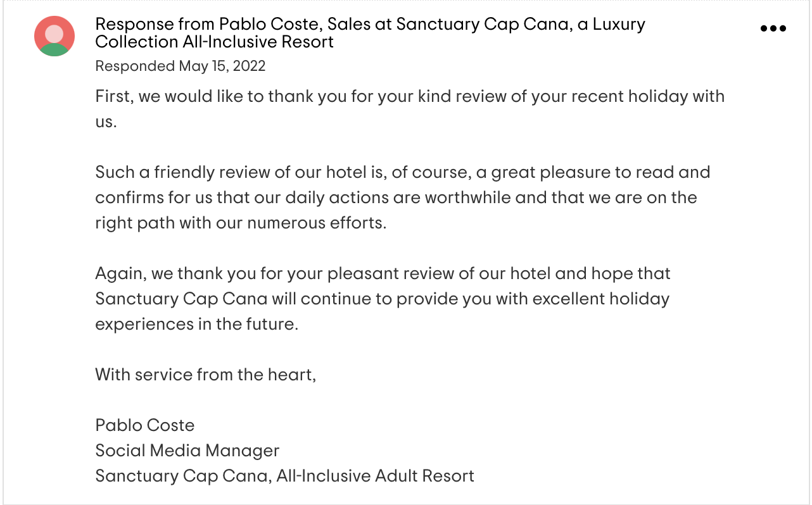Click the line starting "confirms for us"

tap(396, 197)
